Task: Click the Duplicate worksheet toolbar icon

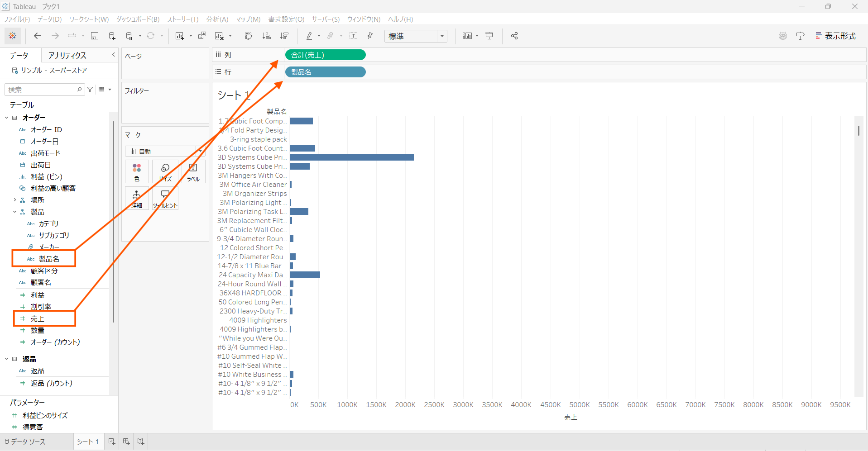Action: [202, 36]
